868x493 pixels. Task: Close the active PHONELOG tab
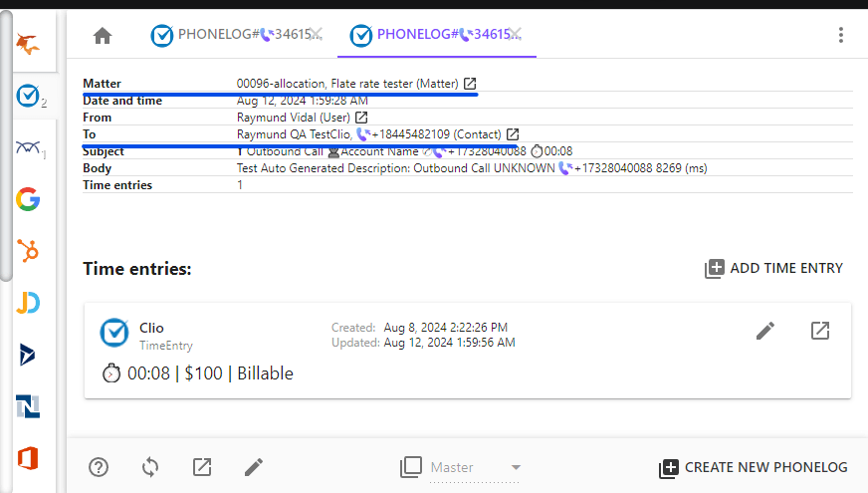pyautogui.click(x=516, y=36)
